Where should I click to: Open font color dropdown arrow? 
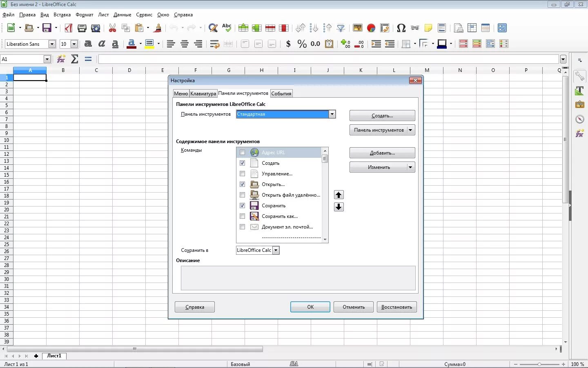(x=140, y=44)
